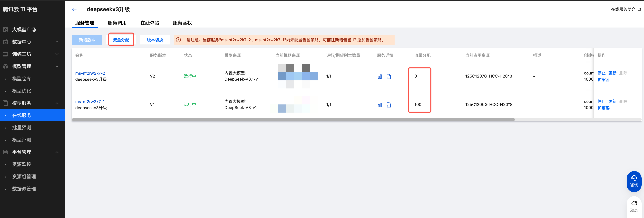Open log document icon for ms-nf2rw2k7-2

388,76
